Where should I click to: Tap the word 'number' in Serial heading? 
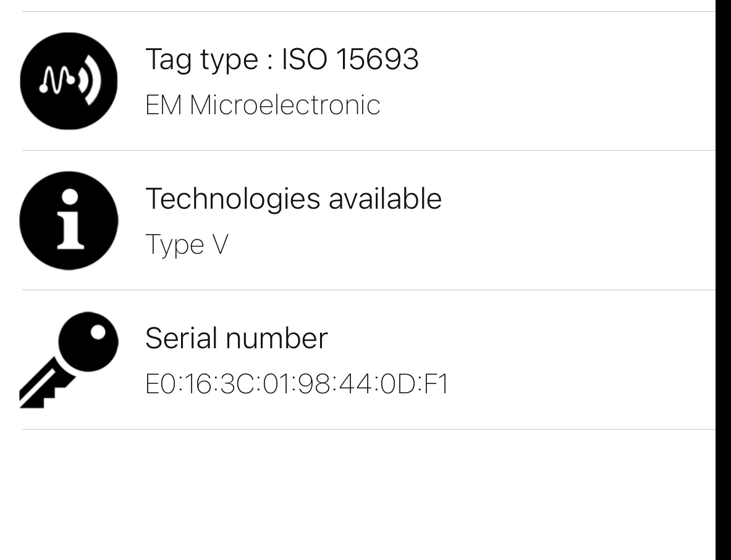tap(276, 338)
